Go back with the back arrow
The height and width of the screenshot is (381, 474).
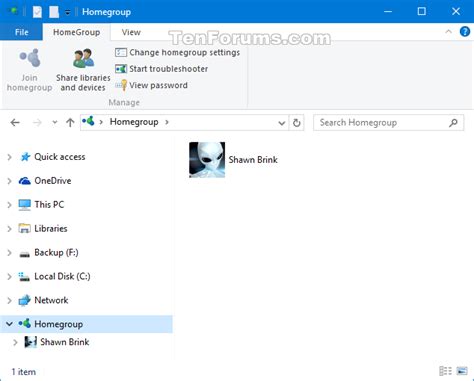[15, 123]
